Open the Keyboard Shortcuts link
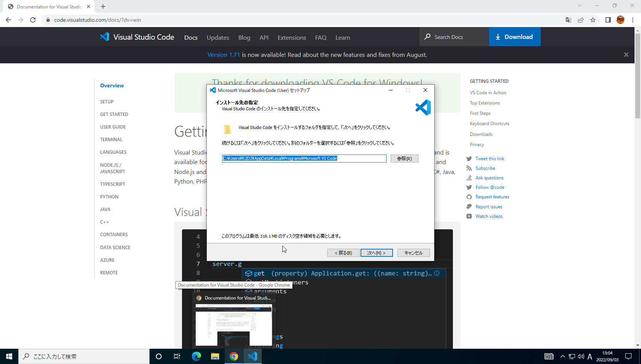Screen dimensions: 641x364 pyautogui.click(x=490, y=124)
